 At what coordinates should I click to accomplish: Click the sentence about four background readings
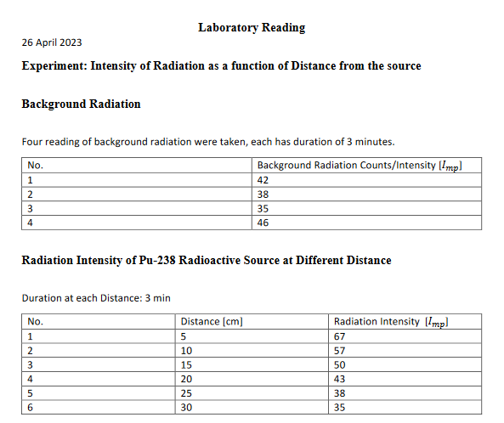(208, 142)
